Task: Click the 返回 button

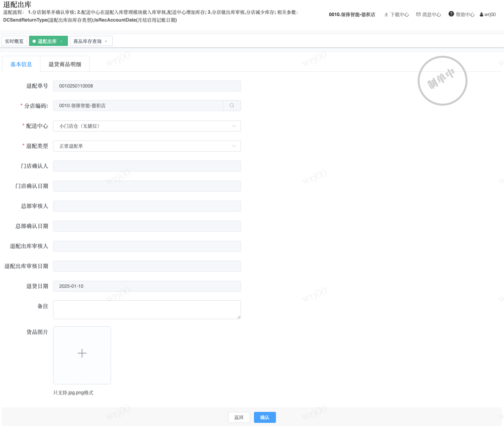Action: click(x=239, y=417)
